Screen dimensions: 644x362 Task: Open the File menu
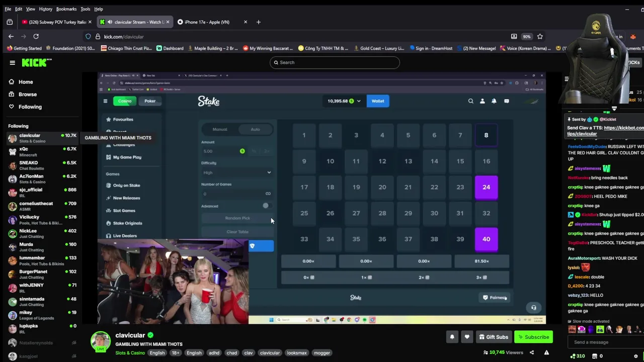(8, 9)
